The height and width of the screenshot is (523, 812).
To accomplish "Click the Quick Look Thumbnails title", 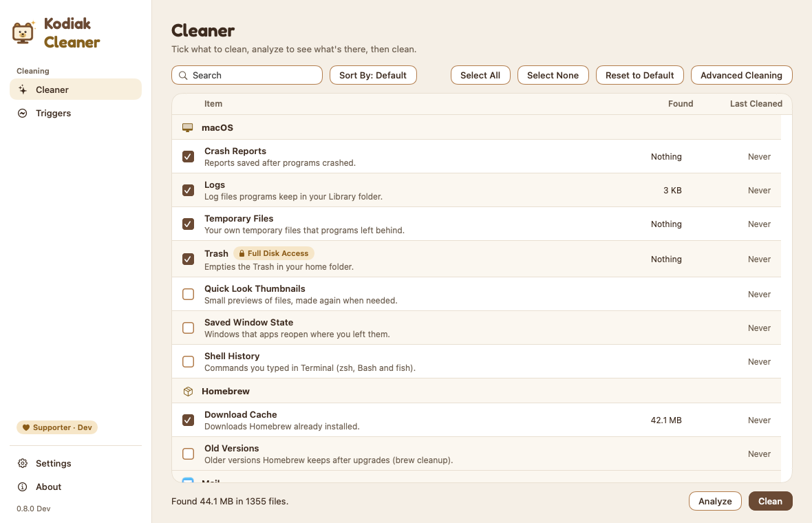I will [255, 289].
